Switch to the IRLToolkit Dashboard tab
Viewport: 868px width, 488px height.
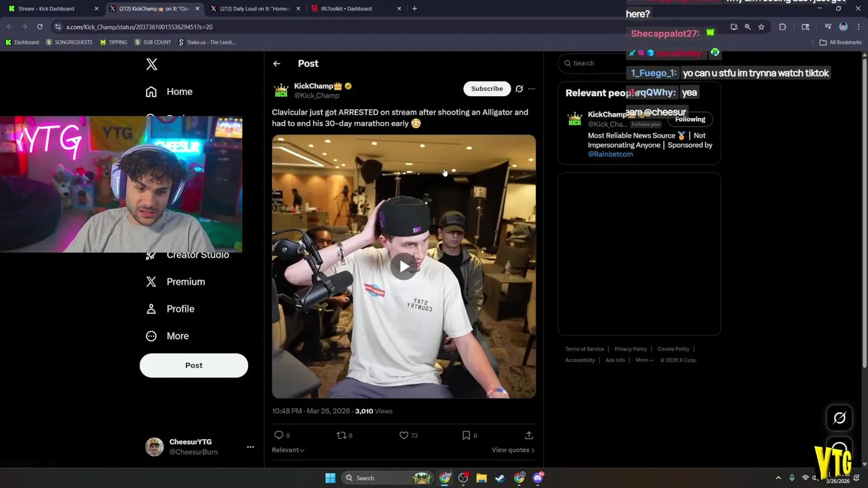click(x=355, y=9)
